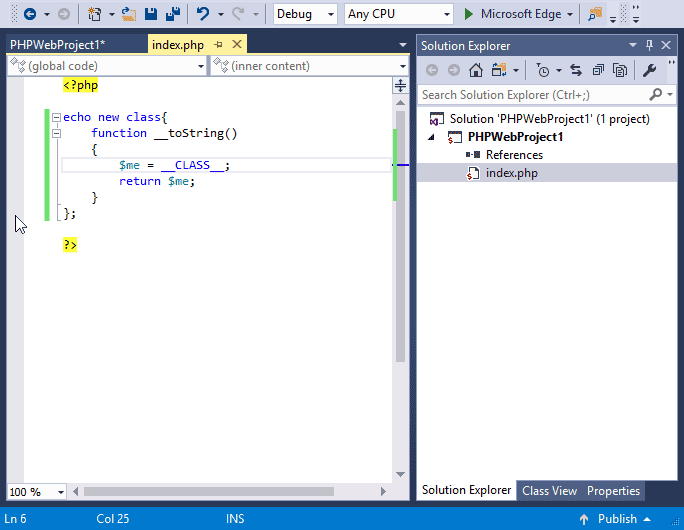Pin the index.php tab
Screen dimensions: 684x530
[x=219, y=44]
